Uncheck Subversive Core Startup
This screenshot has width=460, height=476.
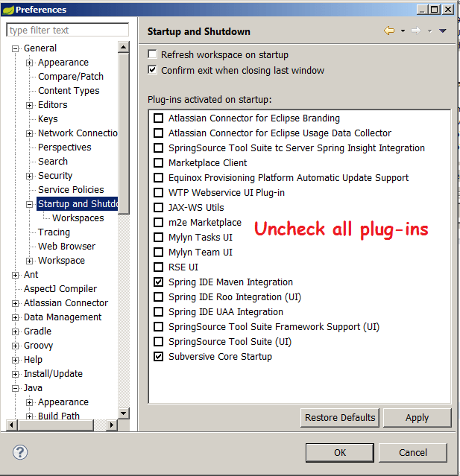pos(158,356)
